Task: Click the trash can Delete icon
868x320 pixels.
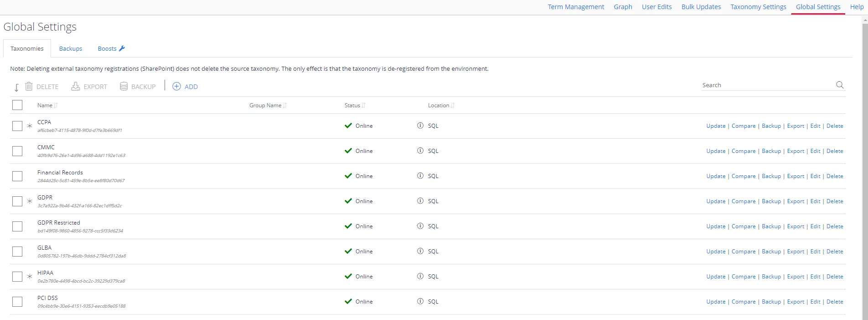Action: point(29,86)
